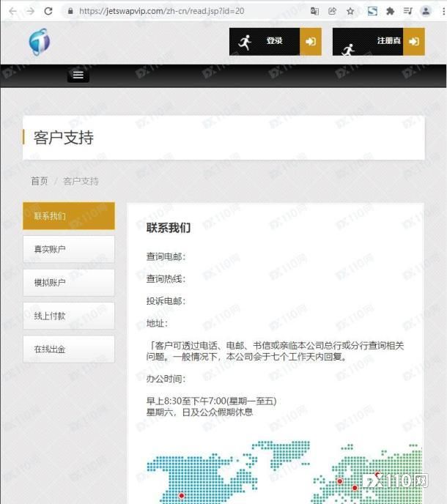Reload the page with the refresh icon
This screenshot has height=504, width=447.
(x=48, y=11)
